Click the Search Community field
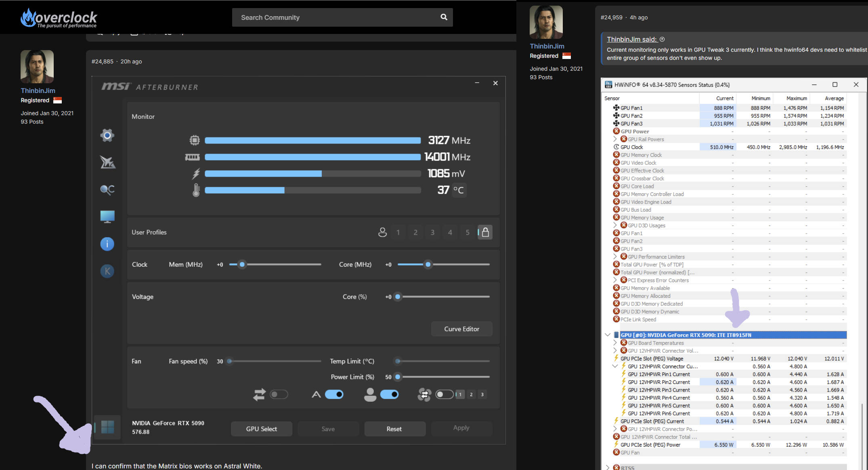868x470 pixels. 335,17
